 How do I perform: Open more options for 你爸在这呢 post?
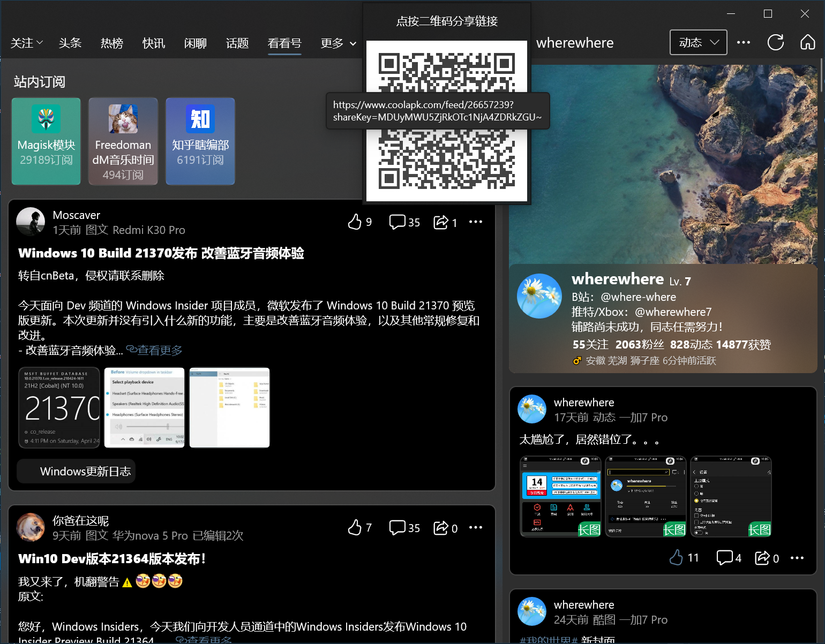[476, 527]
